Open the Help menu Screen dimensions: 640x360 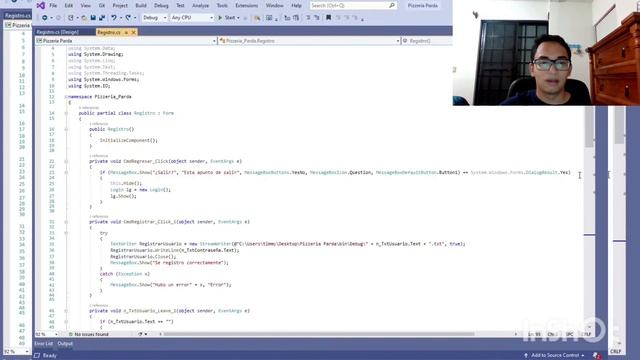click(296, 5)
